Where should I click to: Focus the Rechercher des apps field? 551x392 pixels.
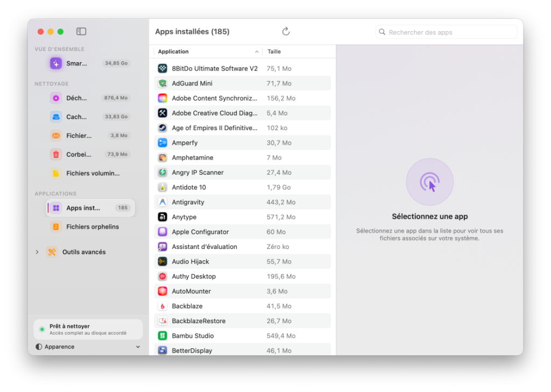(446, 32)
